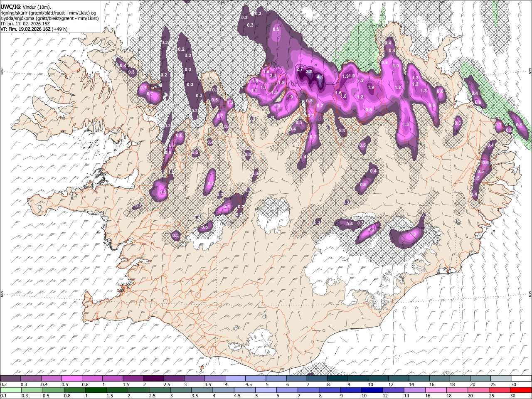Click the 'UWC/IG: Vindur (10m)' title line
The width and height of the screenshot is (532, 399).
[x=25, y=7]
